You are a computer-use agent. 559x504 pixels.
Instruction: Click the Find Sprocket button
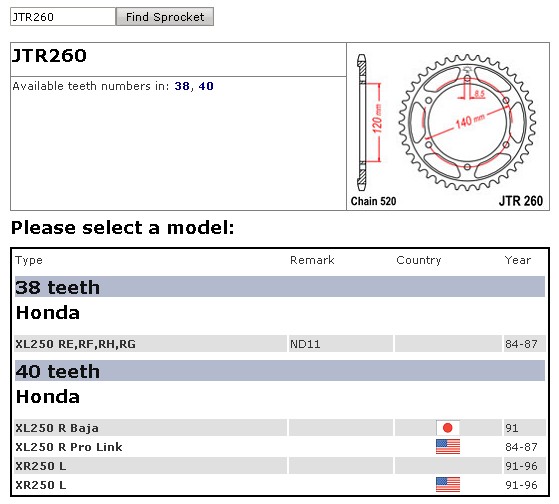click(x=165, y=17)
